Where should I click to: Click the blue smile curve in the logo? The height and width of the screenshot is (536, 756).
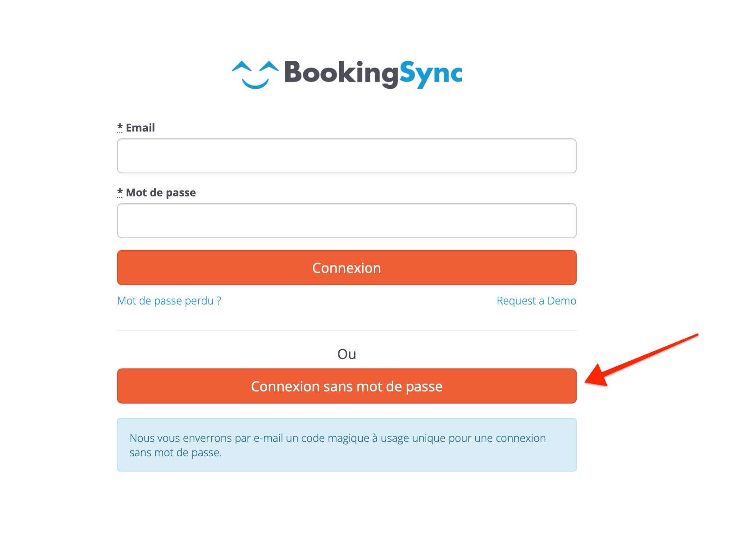[x=255, y=84]
